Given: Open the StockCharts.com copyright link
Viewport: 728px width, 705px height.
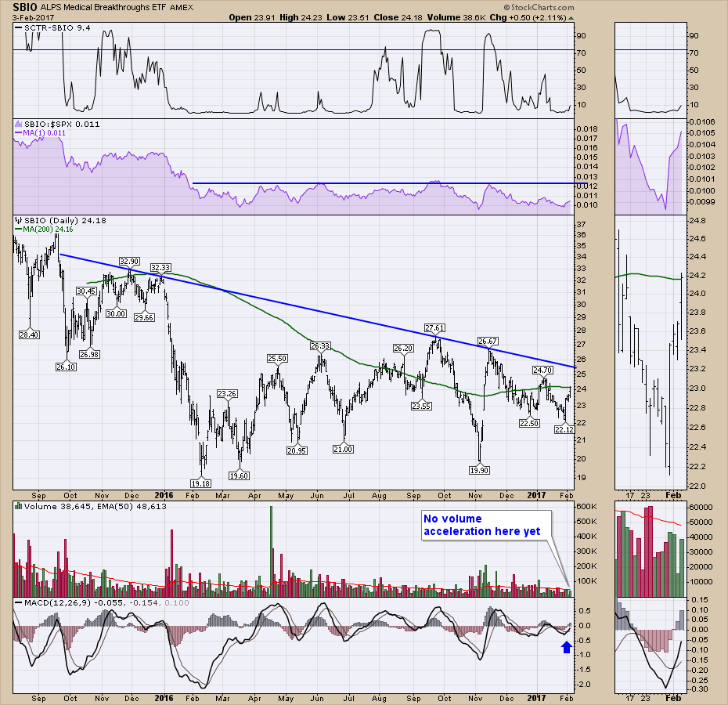Looking at the screenshot, I should (x=539, y=7).
